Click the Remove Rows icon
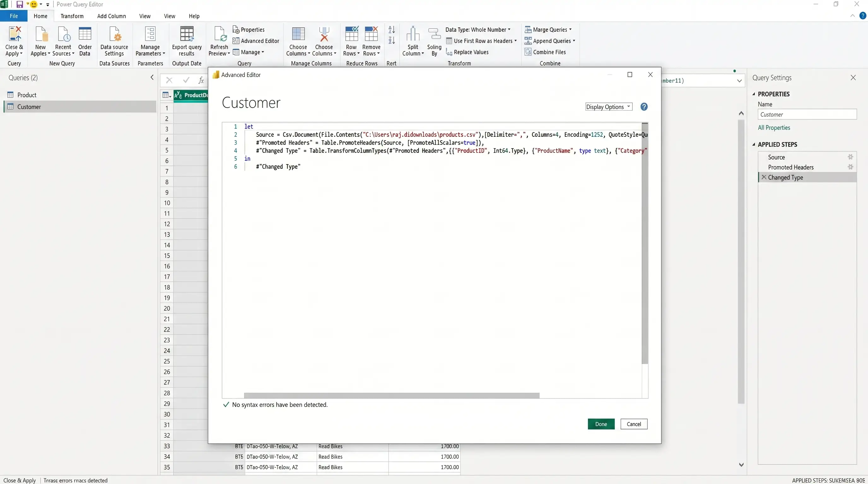The height and width of the screenshot is (484, 868). pyautogui.click(x=371, y=34)
